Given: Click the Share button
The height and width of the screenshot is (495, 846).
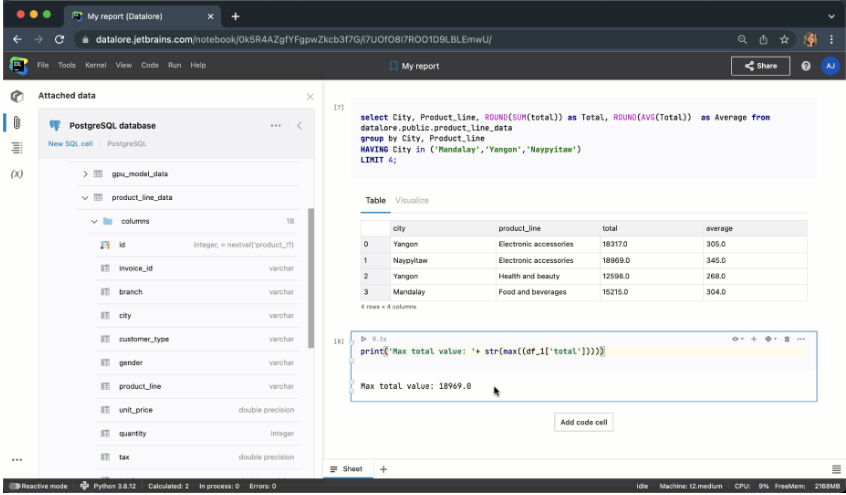Looking at the screenshot, I should pos(760,66).
